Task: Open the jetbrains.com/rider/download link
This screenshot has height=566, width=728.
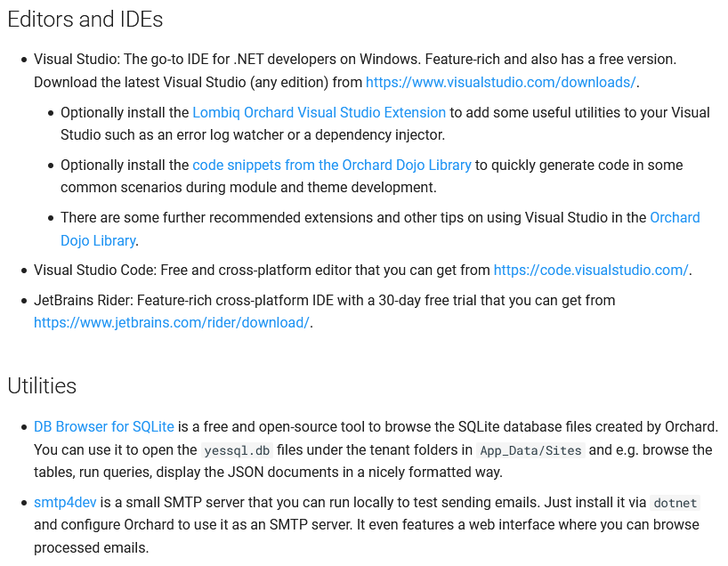Action: pyautogui.click(x=172, y=322)
